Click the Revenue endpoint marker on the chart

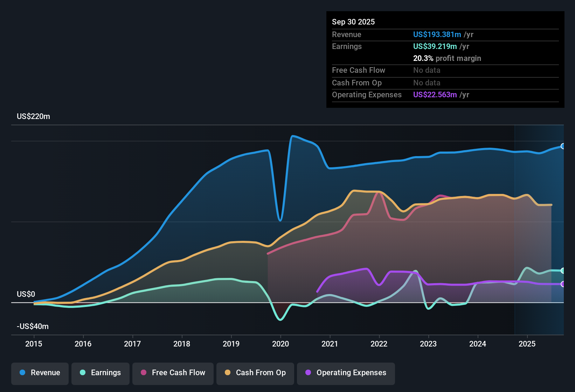[x=563, y=146]
